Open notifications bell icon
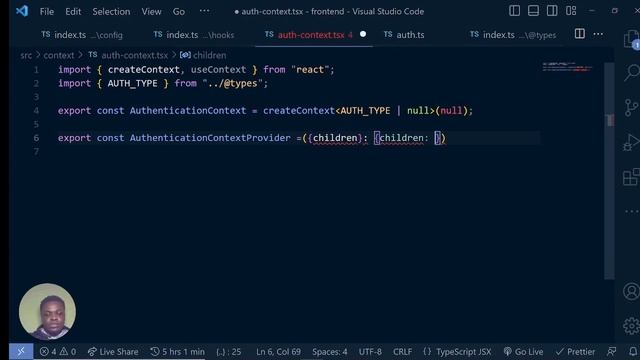This screenshot has height=360, width=640. 633,351
